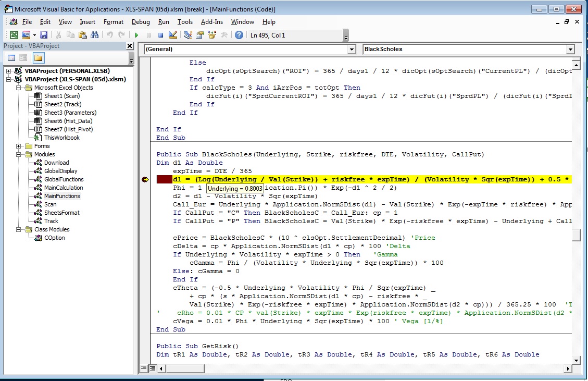This screenshot has height=381, width=588.
Task: Open the BlackScholes procedure dropdown
Action: (x=570, y=49)
